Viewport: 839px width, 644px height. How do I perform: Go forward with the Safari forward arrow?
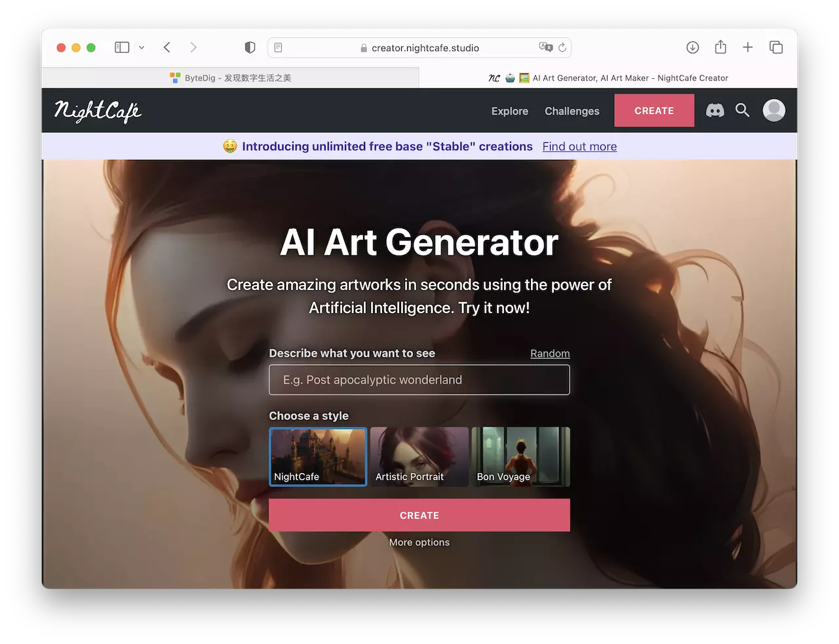193,47
